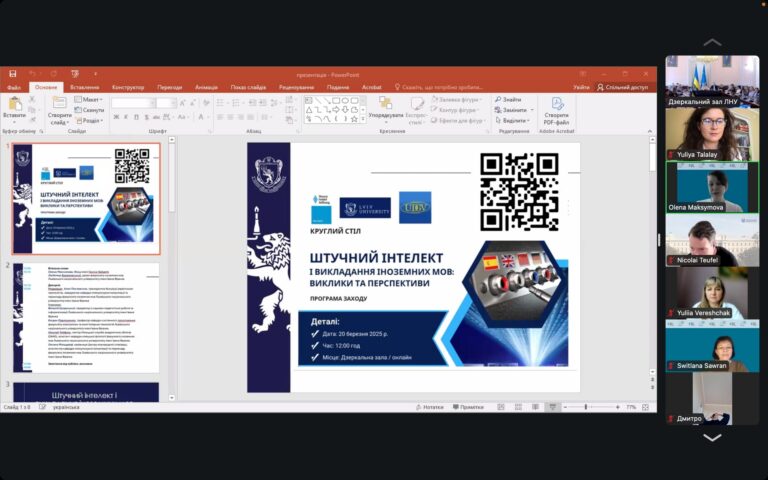
Task: Open the Insert (Вставлення) ribbon tab
Action: pos(85,87)
